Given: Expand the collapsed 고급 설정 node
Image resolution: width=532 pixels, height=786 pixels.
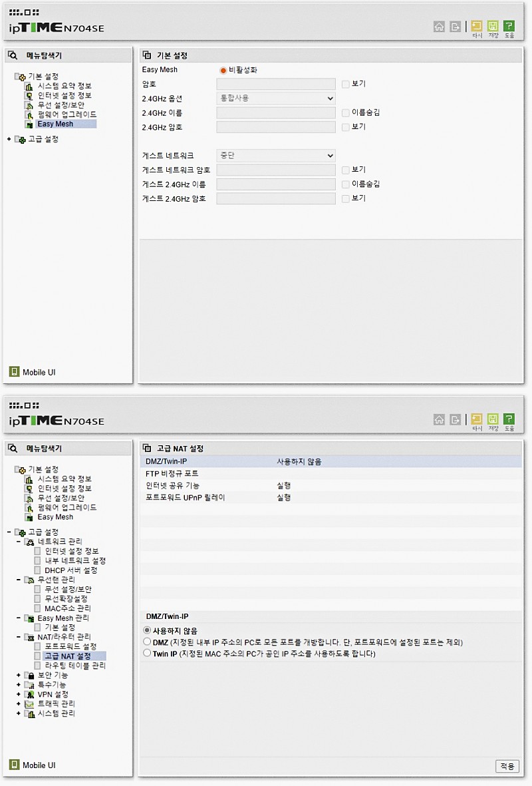Looking at the screenshot, I should point(9,139).
